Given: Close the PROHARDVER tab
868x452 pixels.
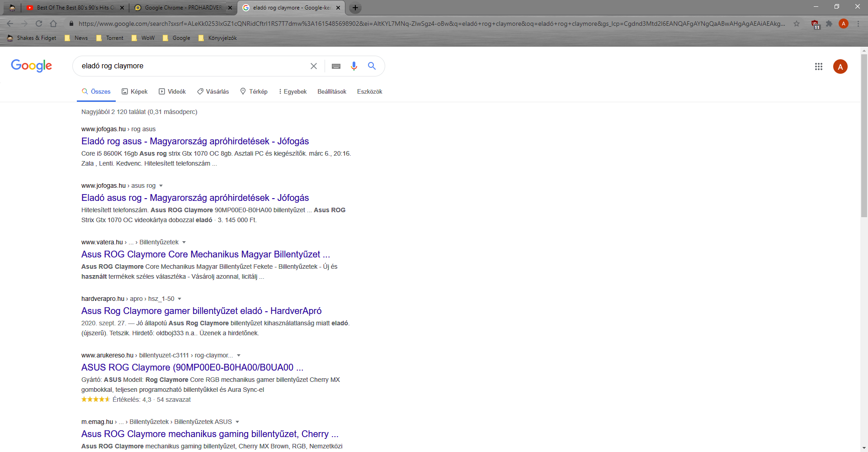Looking at the screenshot, I should point(230,8).
